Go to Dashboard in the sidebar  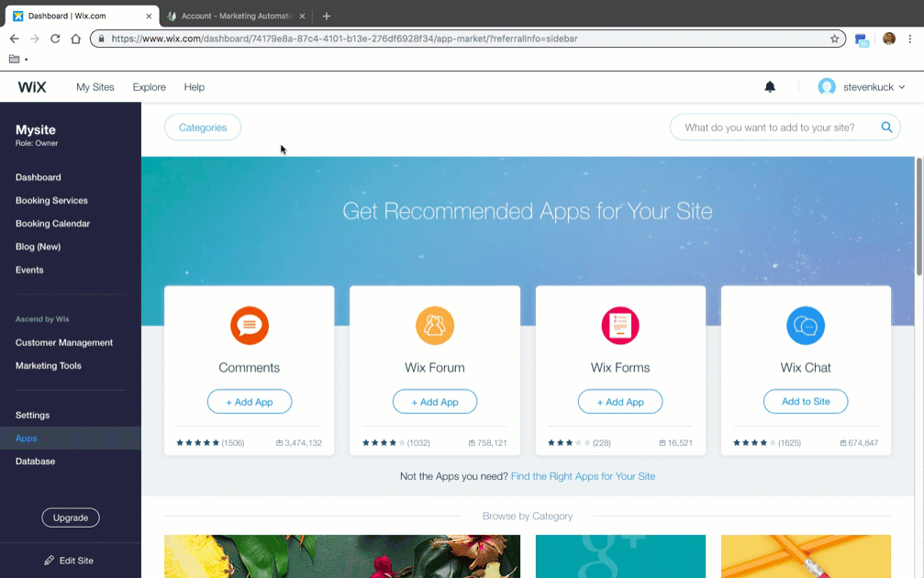[x=39, y=177]
